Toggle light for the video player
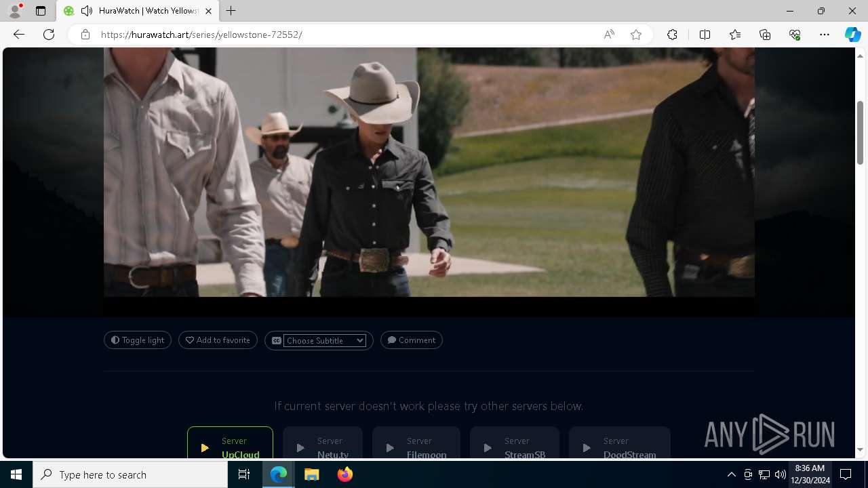The image size is (868, 488). pyautogui.click(x=138, y=340)
